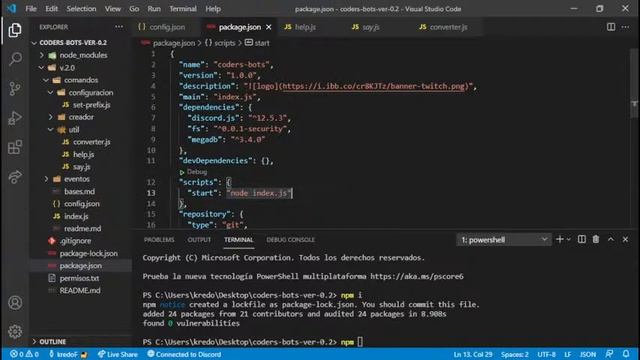Change language mode via JSON status item

tap(588, 354)
